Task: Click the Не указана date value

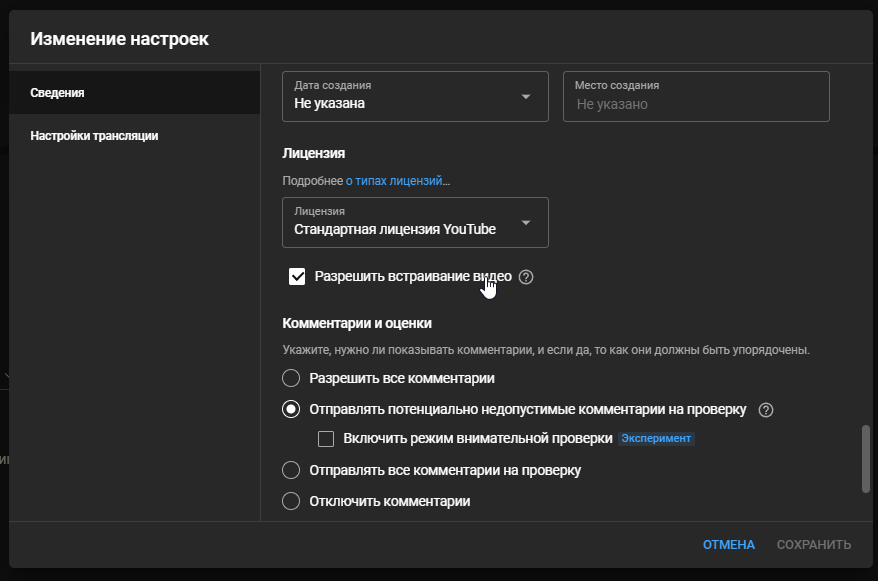Action: point(330,103)
